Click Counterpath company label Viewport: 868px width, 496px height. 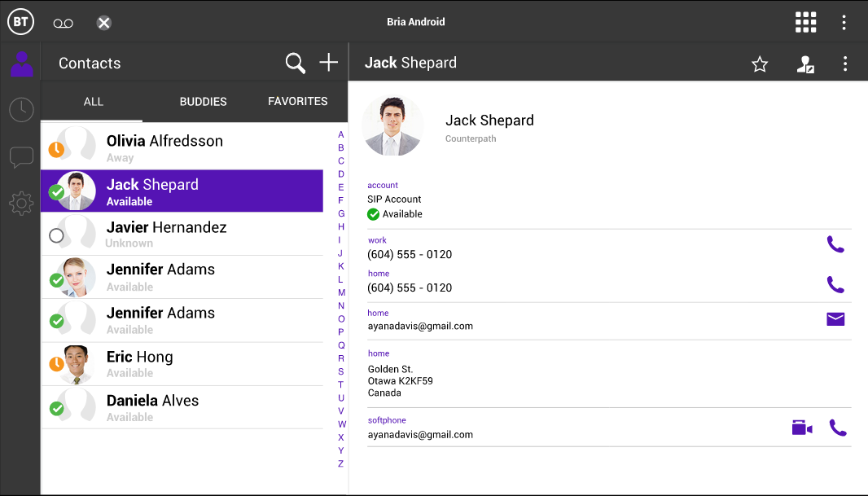[x=471, y=139]
